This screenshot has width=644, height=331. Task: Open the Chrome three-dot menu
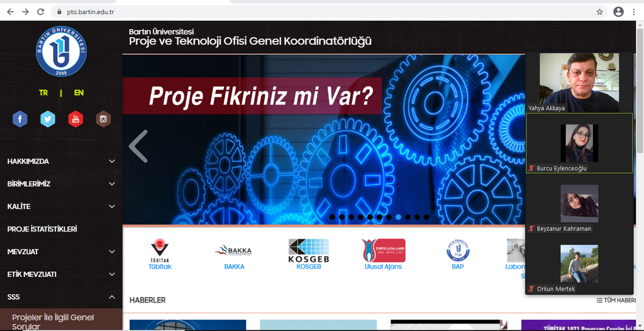pos(634,12)
